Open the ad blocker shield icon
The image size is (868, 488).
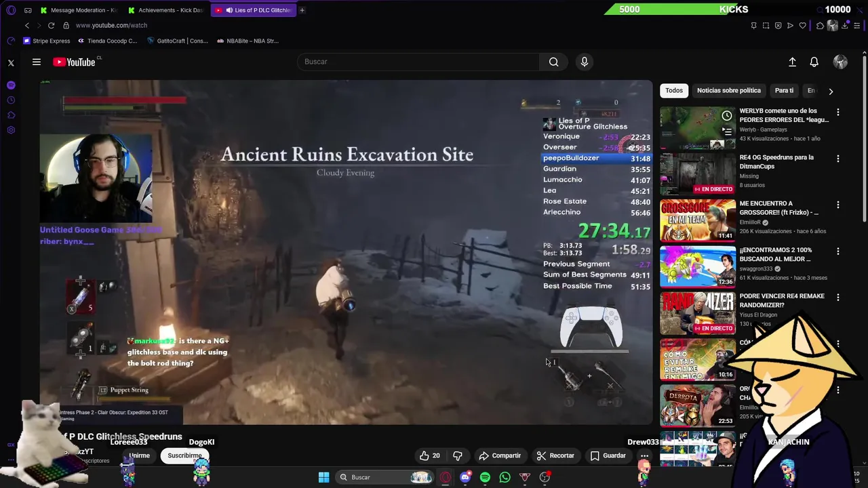(778, 26)
